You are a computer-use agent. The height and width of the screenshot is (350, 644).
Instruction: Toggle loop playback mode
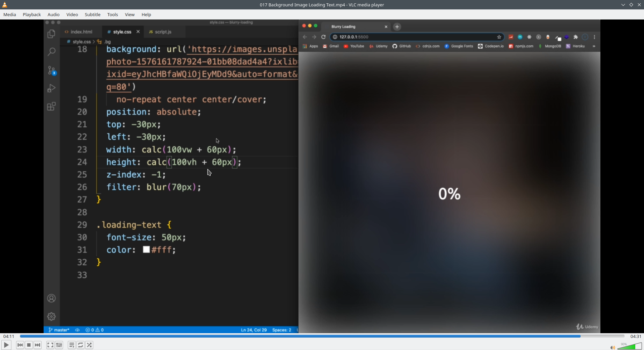point(80,345)
